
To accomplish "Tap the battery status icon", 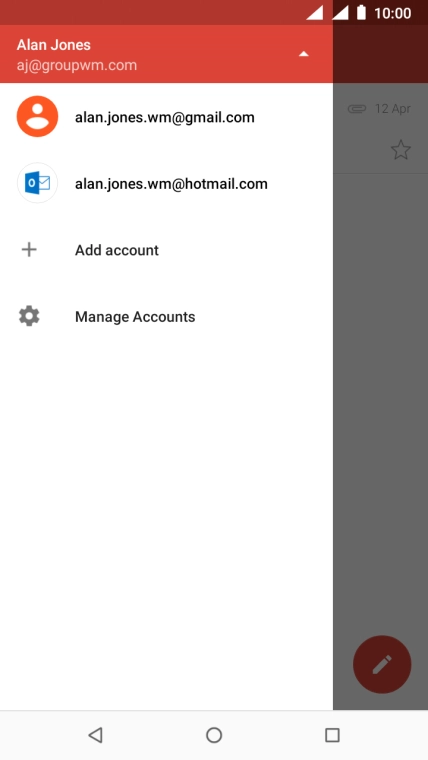I will [x=361, y=13].
